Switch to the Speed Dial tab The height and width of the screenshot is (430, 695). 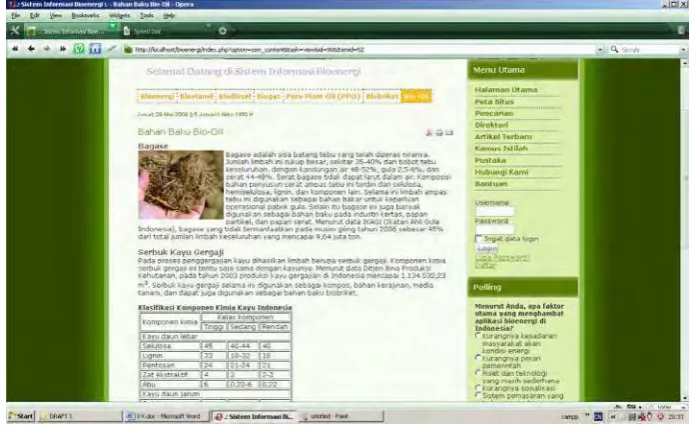pyautogui.click(x=166, y=31)
